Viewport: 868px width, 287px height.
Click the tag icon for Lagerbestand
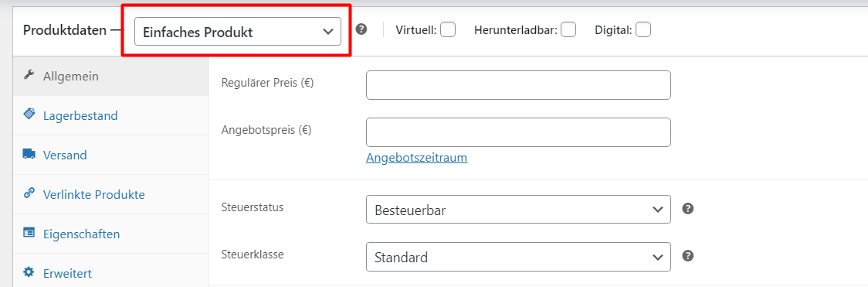coord(29,115)
